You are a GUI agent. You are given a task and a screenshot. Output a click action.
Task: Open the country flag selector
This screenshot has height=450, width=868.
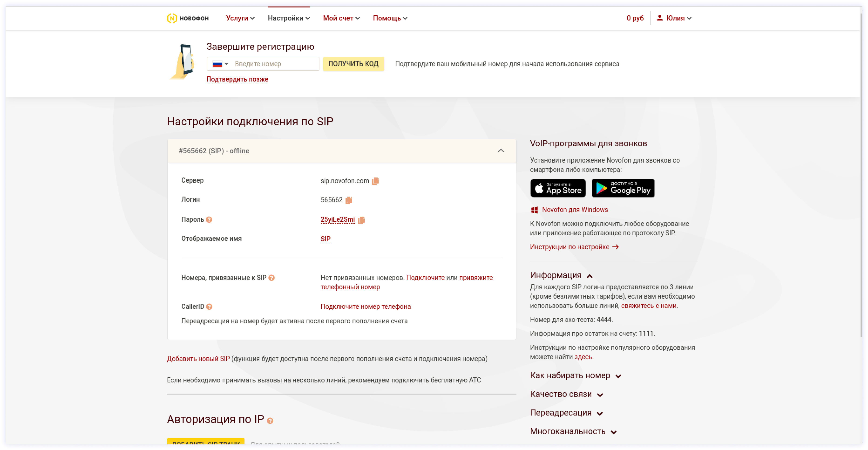coord(220,64)
